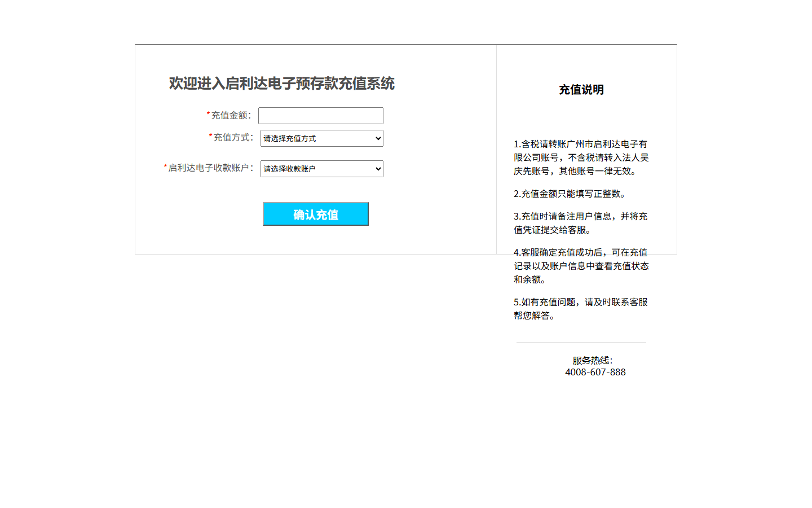Viewport: 812px width, 508px height.
Task: Click the 服务热线 label
Action: [x=593, y=360]
